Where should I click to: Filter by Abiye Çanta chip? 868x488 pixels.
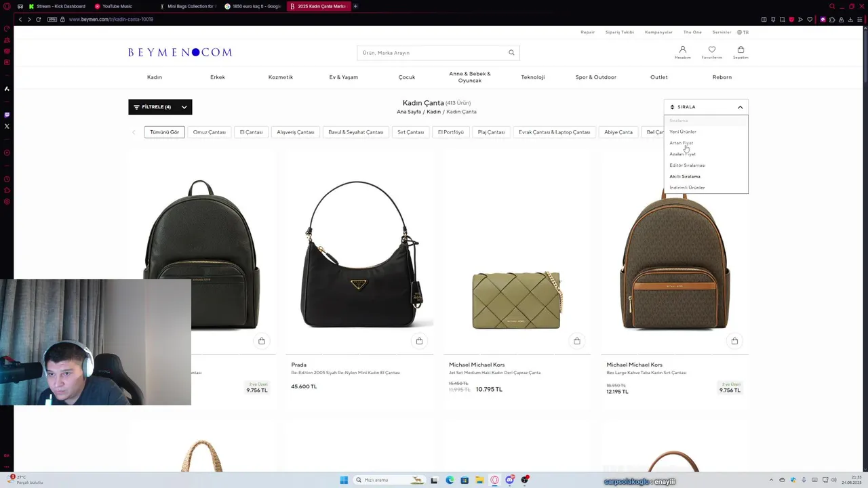click(618, 132)
